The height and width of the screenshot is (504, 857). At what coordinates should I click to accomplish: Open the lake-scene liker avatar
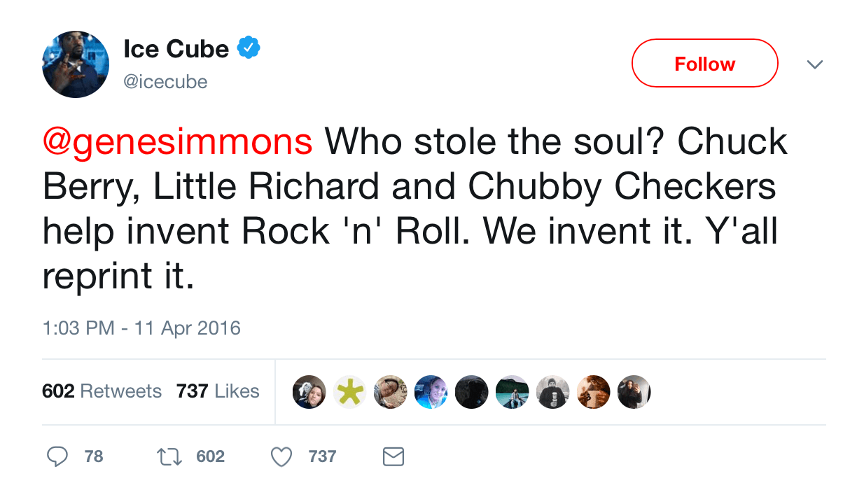(x=512, y=392)
